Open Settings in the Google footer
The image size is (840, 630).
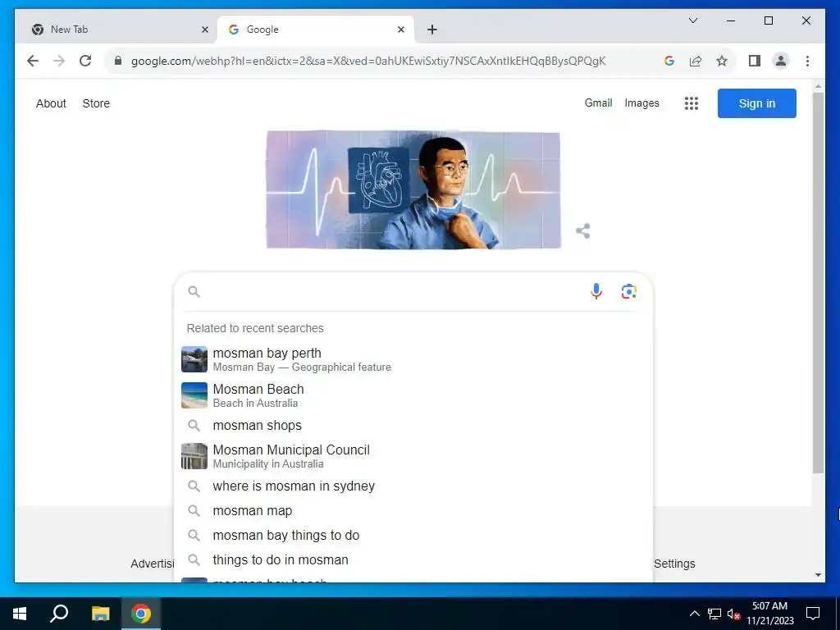click(674, 564)
